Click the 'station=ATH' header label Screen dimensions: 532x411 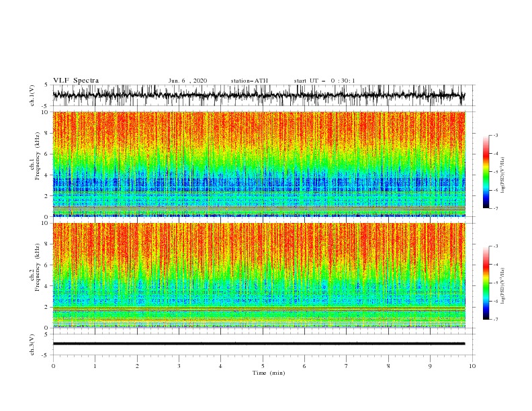249,81
